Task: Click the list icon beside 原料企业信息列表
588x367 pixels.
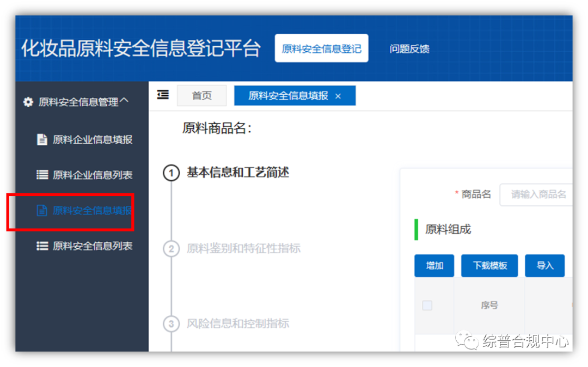Action: tap(42, 175)
